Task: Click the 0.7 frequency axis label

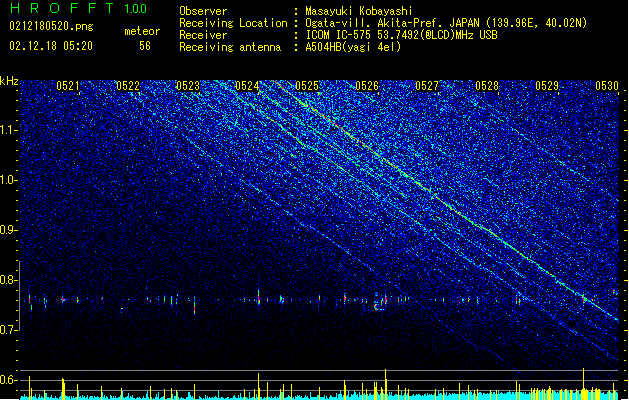Action: click(x=9, y=330)
